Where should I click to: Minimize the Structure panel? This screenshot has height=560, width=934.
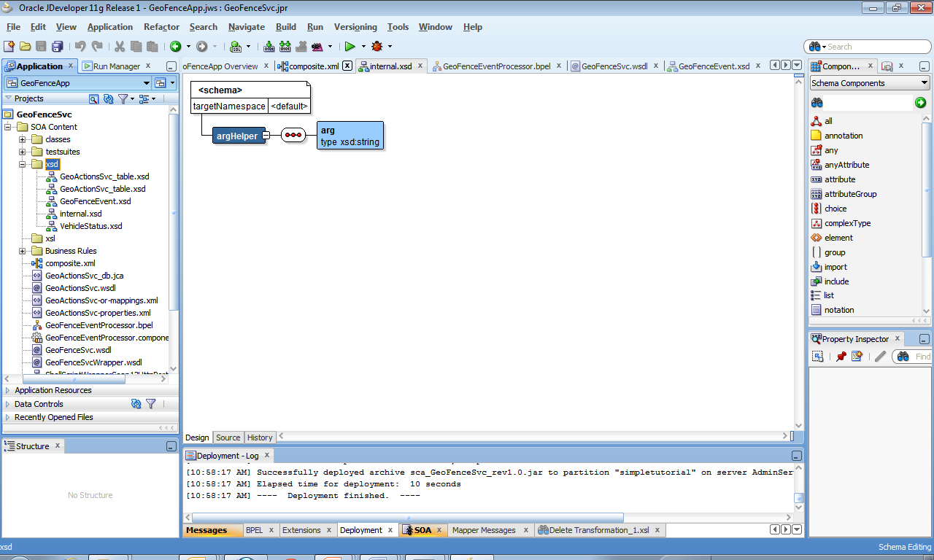coord(171,446)
